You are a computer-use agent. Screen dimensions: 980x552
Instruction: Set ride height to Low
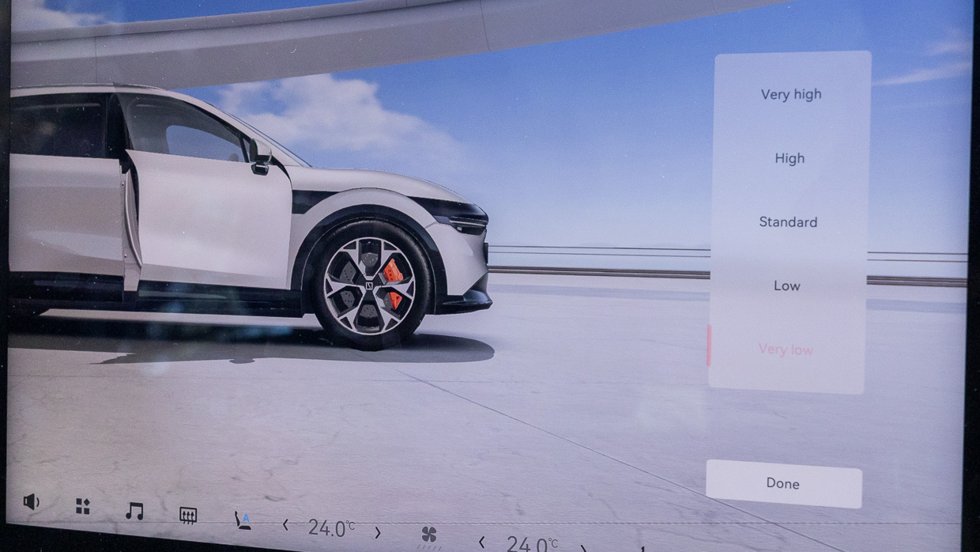786,286
